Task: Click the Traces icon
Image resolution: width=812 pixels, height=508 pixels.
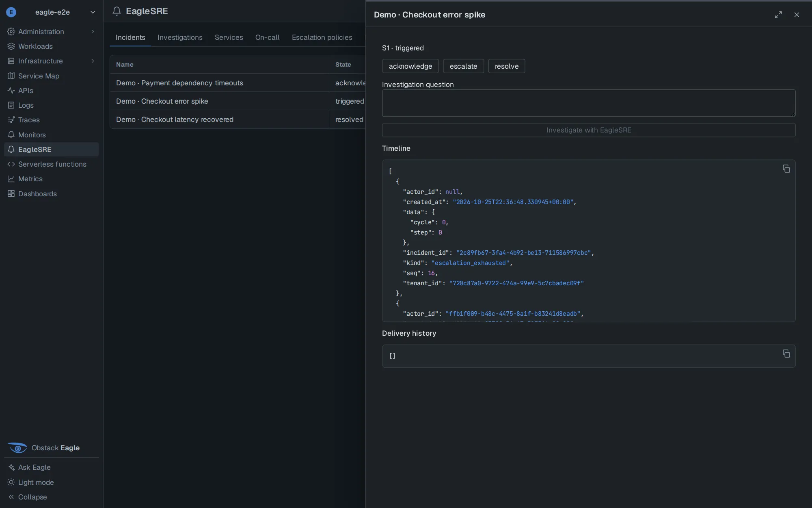Action: [11, 120]
